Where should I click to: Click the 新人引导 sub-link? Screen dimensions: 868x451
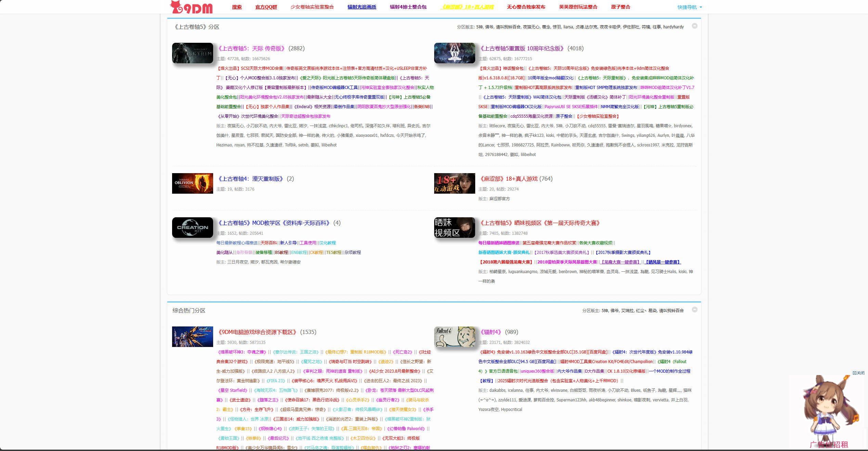tap(288, 243)
